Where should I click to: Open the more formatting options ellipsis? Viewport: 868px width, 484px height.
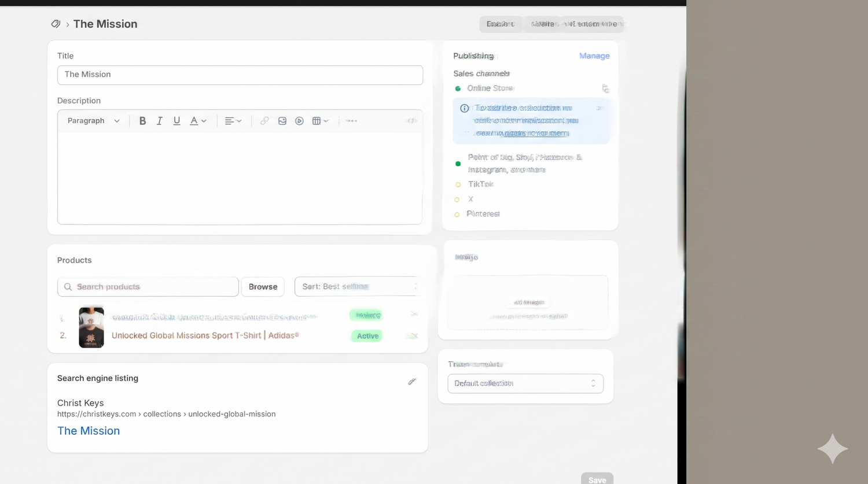(351, 121)
